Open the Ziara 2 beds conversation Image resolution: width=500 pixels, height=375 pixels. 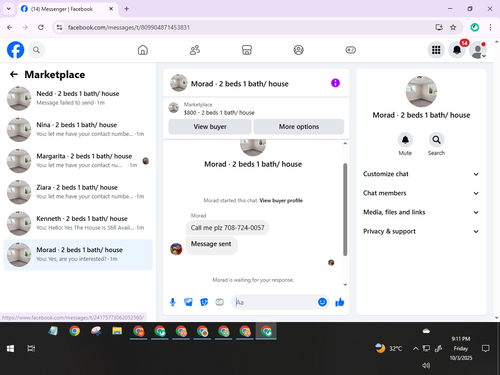[x=78, y=192]
